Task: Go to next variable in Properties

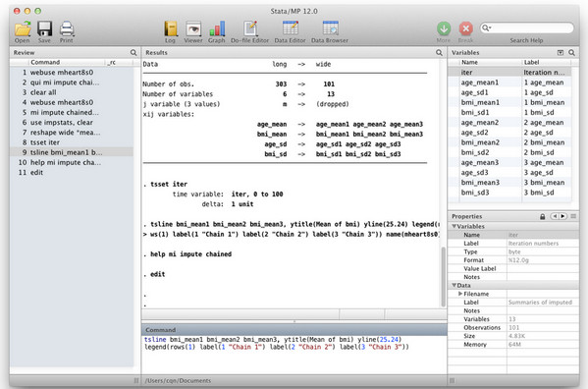Action: tap(562, 216)
